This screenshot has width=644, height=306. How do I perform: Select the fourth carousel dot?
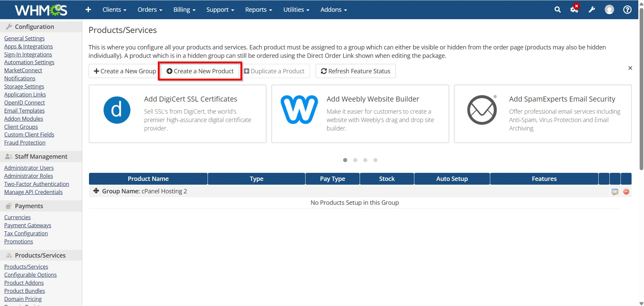(x=375, y=160)
